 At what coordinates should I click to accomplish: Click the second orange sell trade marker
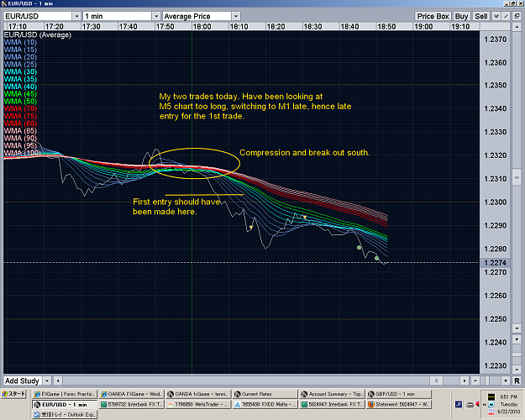pyautogui.click(x=305, y=218)
